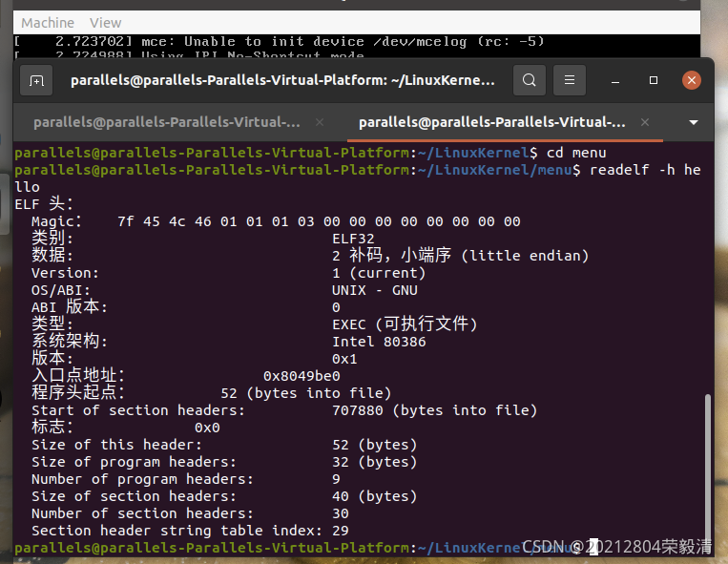Click the terminal window title text
Viewport: 728px width, 564px height.
point(282,80)
